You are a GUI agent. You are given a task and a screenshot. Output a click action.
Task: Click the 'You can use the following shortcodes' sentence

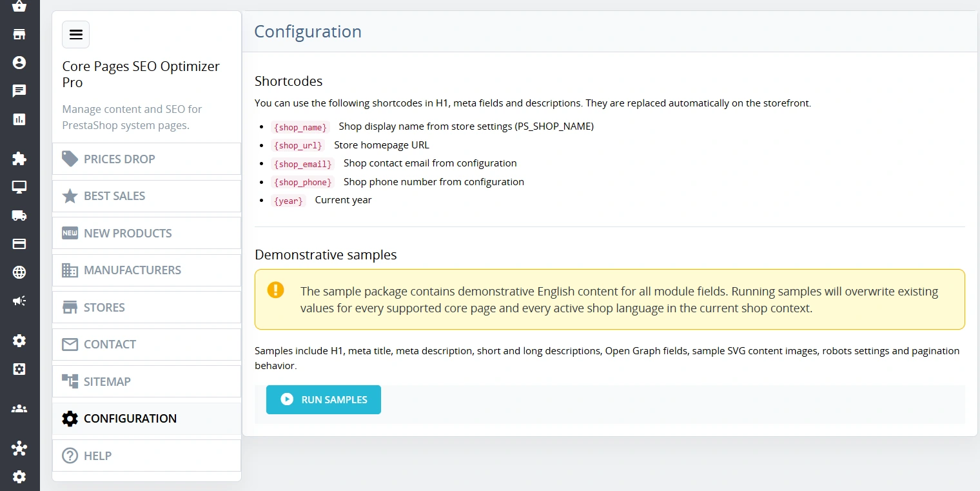[533, 103]
